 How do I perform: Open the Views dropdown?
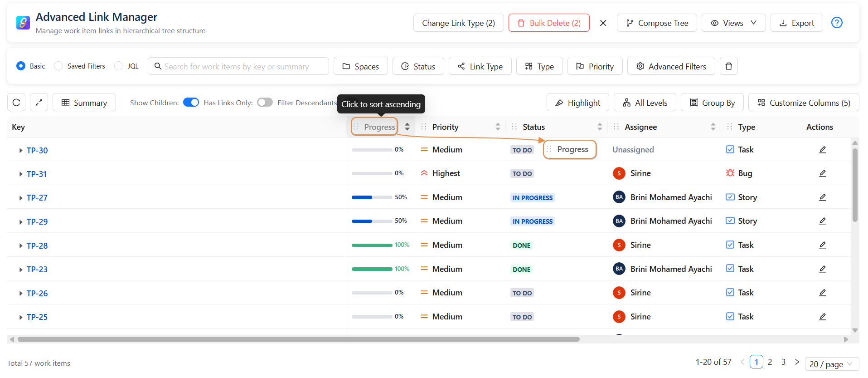tap(733, 23)
